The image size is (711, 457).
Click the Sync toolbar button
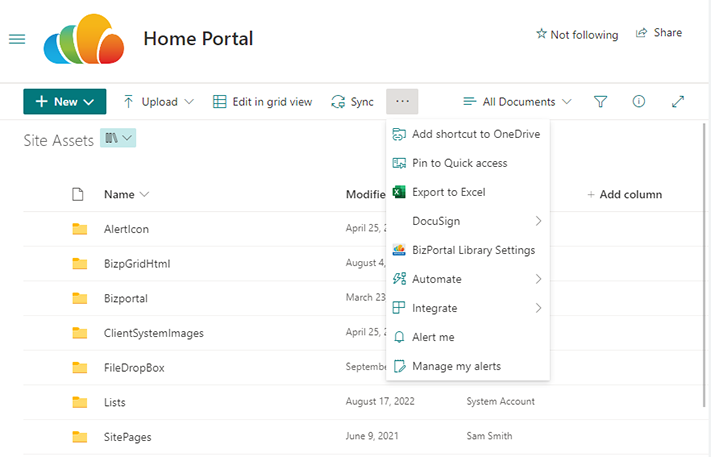coord(352,102)
